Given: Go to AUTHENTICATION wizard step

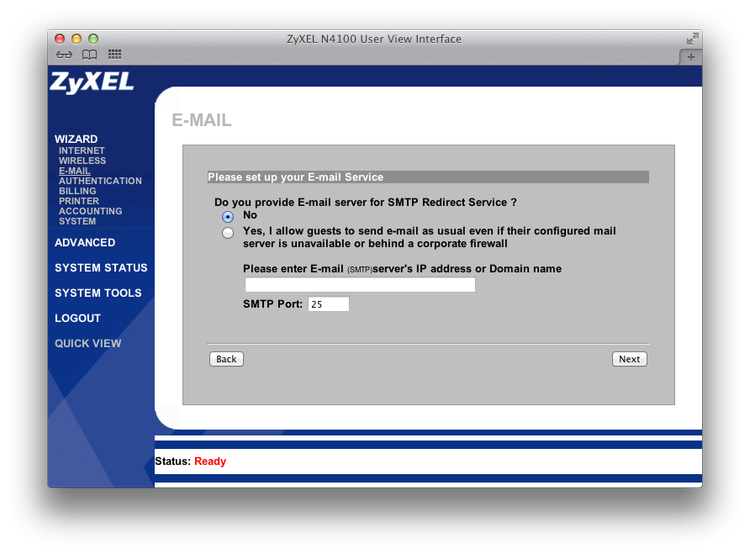Looking at the screenshot, I should click(100, 181).
